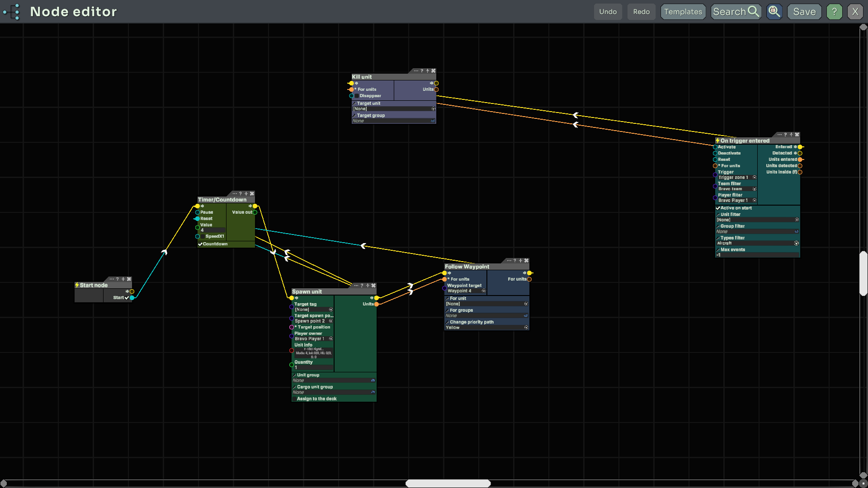
Task: Open the Templates menu
Action: pos(683,12)
